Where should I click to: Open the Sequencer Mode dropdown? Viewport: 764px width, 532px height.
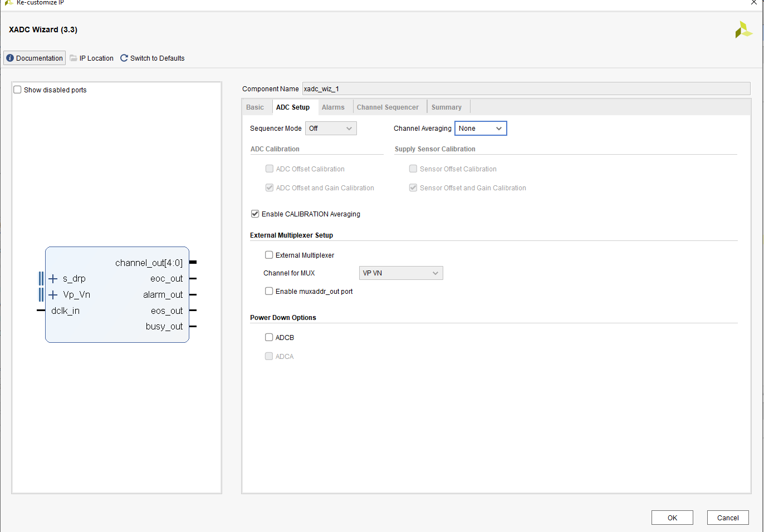tap(331, 129)
